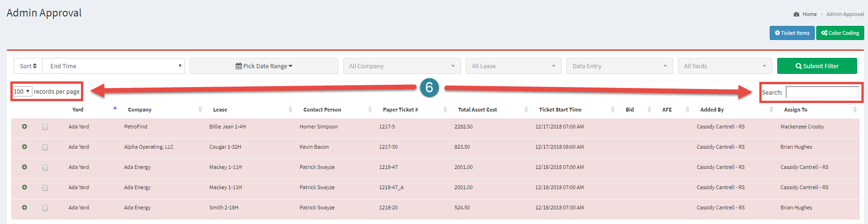Click the Alpha Operating, LLC cell
The height and width of the screenshot is (224, 868).
click(149, 147)
